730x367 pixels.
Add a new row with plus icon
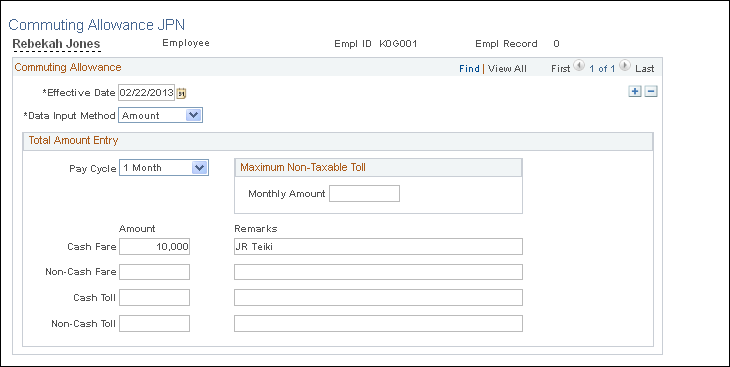point(634,91)
